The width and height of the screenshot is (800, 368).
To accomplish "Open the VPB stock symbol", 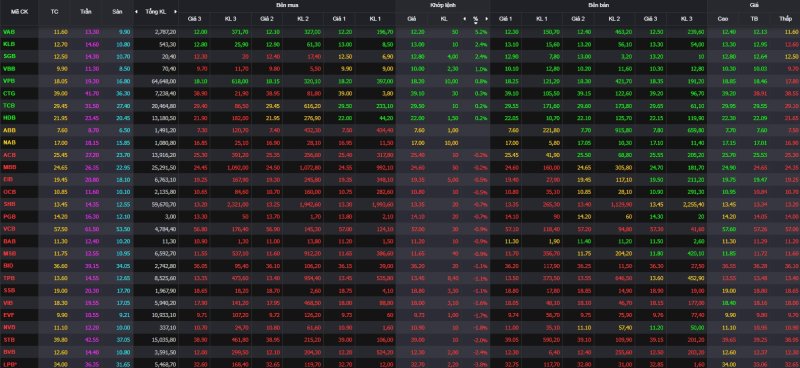I will point(9,81).
